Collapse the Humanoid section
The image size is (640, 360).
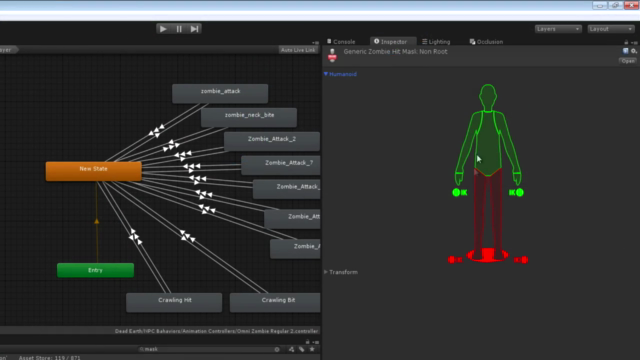pos(326,74)
